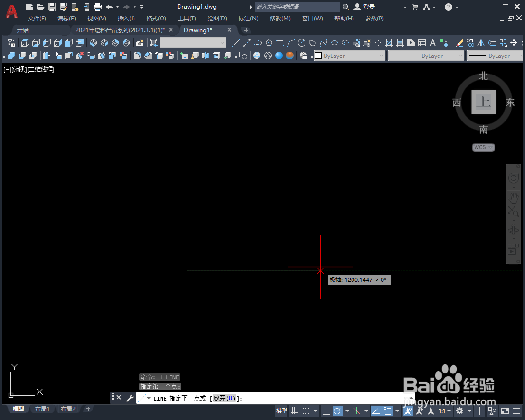525x420 pixels.
Task: Select the Polygon drawing tool
Action: [269, 43]
